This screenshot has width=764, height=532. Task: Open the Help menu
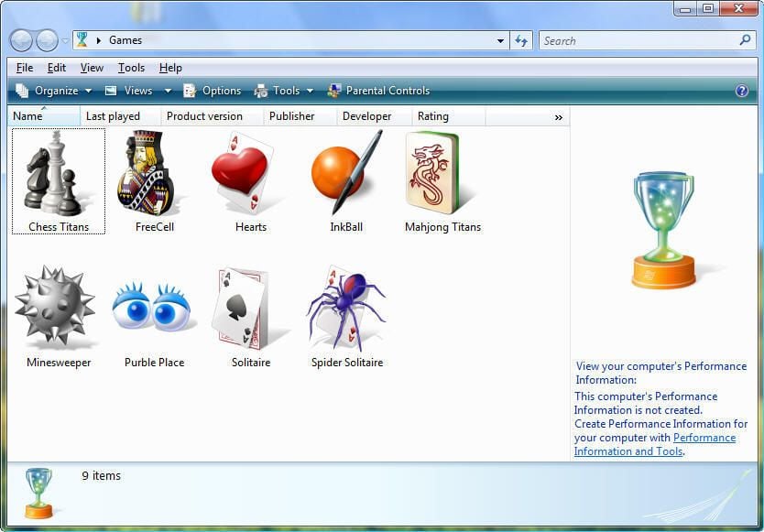170,68
